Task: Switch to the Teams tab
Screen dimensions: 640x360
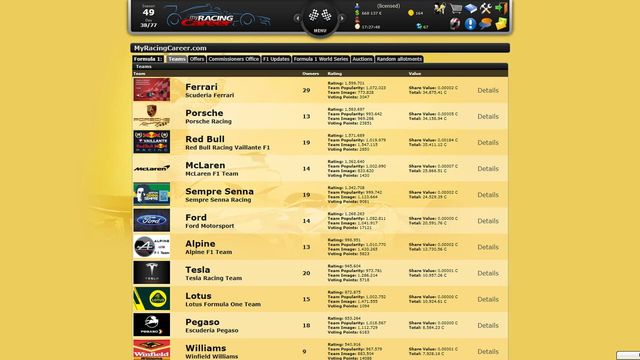Action: click(177, 59)
